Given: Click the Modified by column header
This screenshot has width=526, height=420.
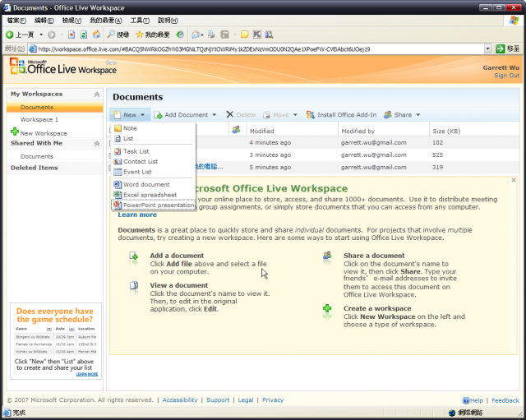Looking at the screenshot, I should [358, 131].
